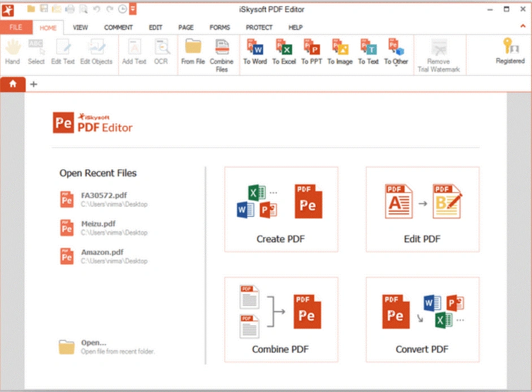Click the Create PDF tile
This screenshot has height=392, width=532.
[281, 209]
